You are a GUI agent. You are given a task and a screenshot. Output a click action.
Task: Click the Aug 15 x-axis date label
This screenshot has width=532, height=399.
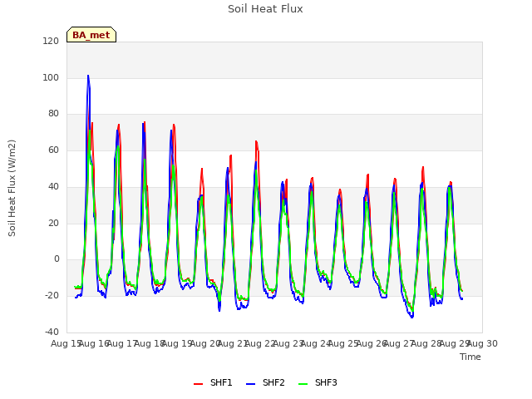pos(66,343)
